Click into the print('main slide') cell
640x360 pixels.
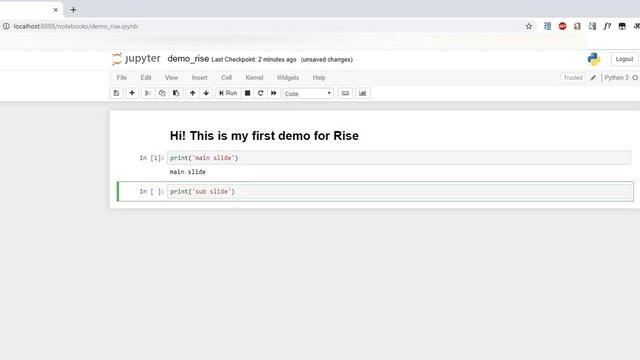398,158
